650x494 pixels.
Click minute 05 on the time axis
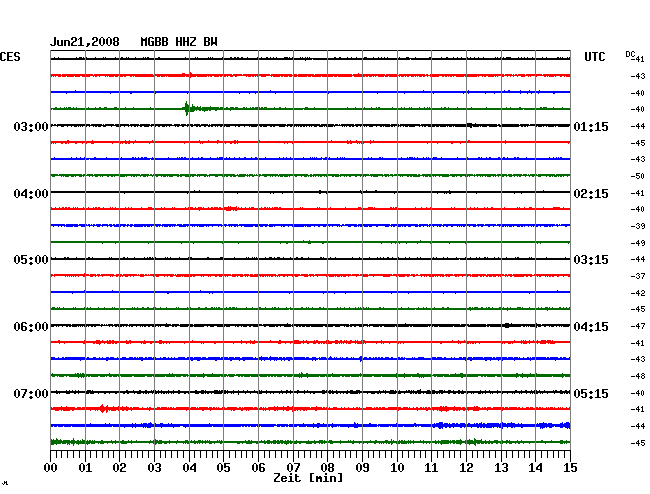[223, 468]
